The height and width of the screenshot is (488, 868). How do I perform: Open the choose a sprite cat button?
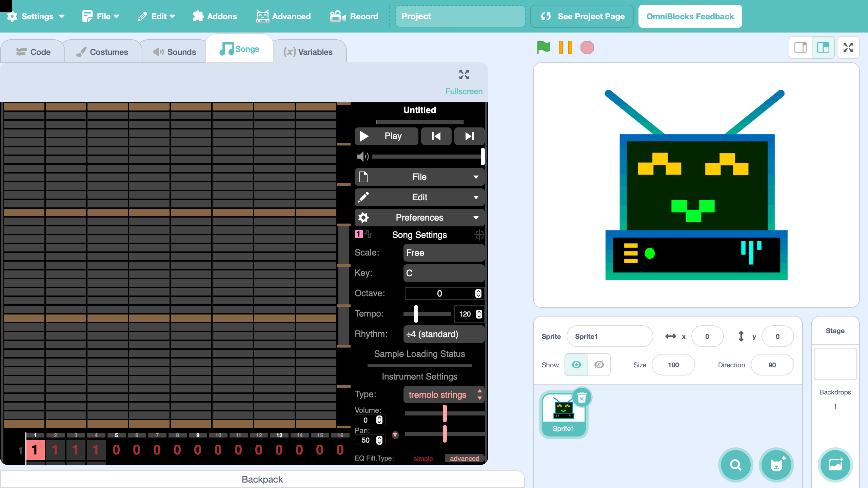(x=776, y=465)
